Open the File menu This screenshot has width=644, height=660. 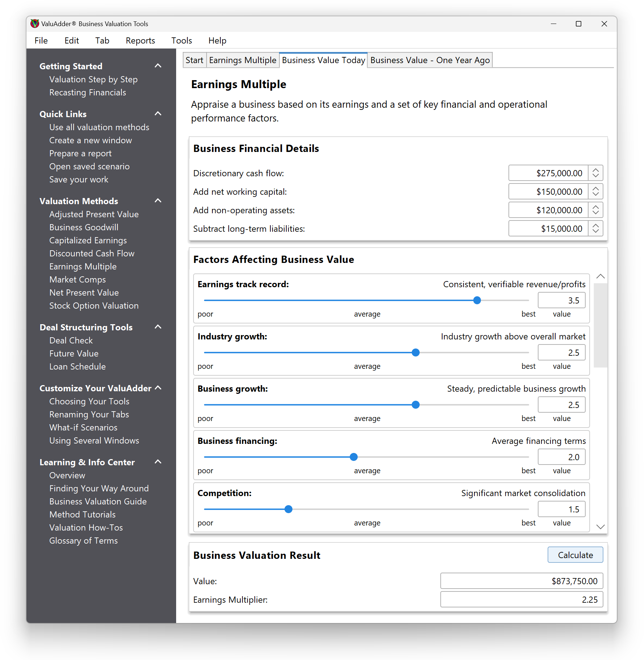tap(41, 41)
